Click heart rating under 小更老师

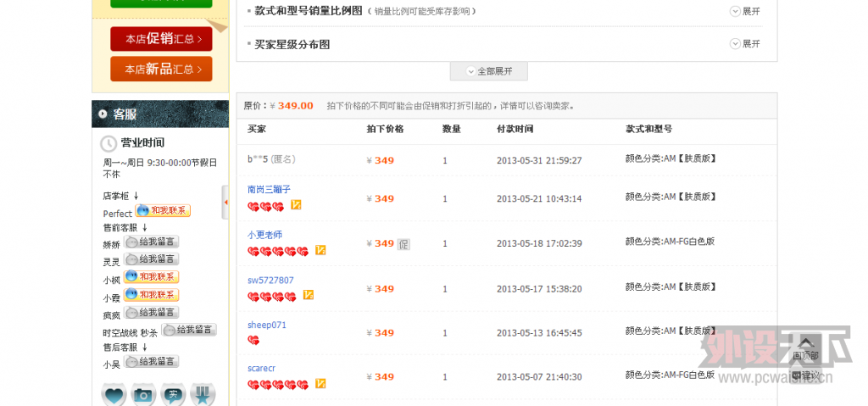pos(278,252)
